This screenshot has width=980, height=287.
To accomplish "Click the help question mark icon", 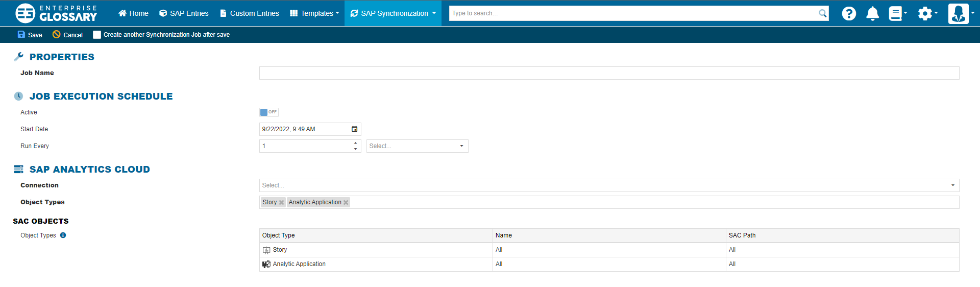I will pos(849,13).
